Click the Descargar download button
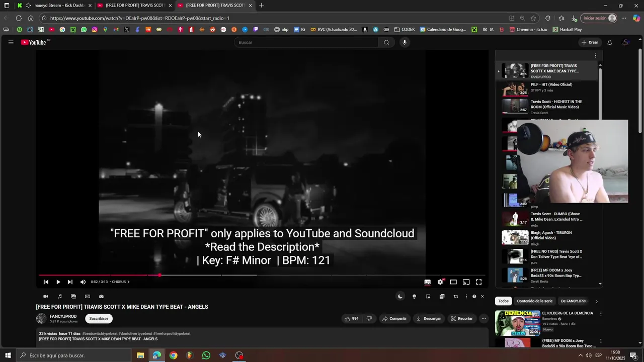Image resolution: width=644 pixels, height=362 pixels. point(429,318)
